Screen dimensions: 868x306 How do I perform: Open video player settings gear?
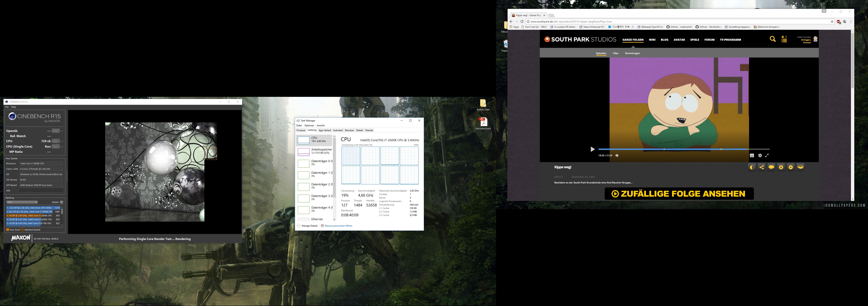click(x=760, y=155)
